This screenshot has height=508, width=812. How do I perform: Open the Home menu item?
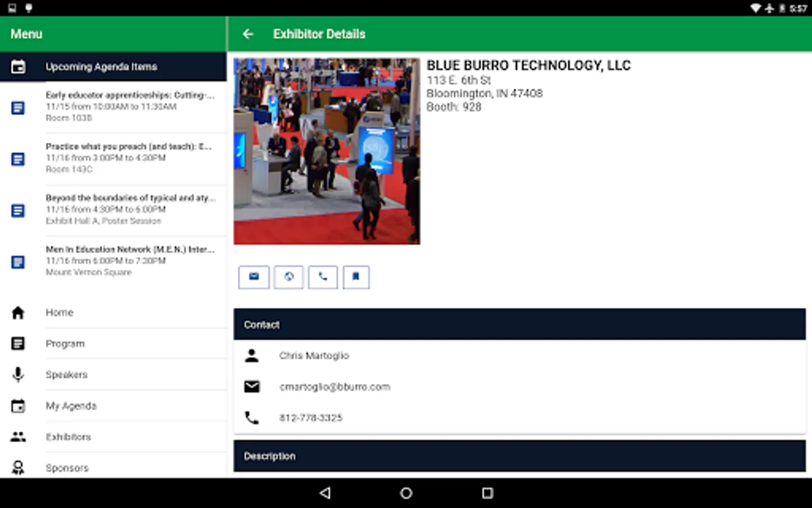click(x=113, y=313)
